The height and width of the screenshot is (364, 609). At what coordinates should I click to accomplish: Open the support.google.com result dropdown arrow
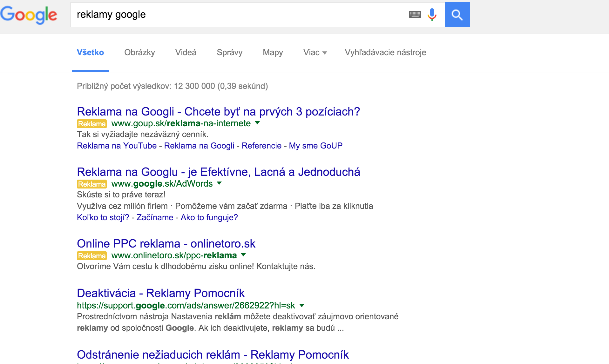point(302,306)
